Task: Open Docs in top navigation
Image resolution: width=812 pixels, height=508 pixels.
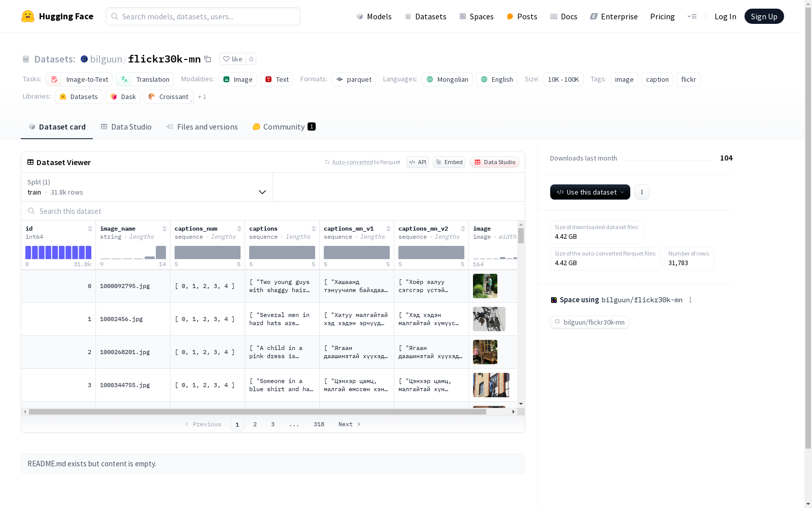Action: (x=564, y=16)
